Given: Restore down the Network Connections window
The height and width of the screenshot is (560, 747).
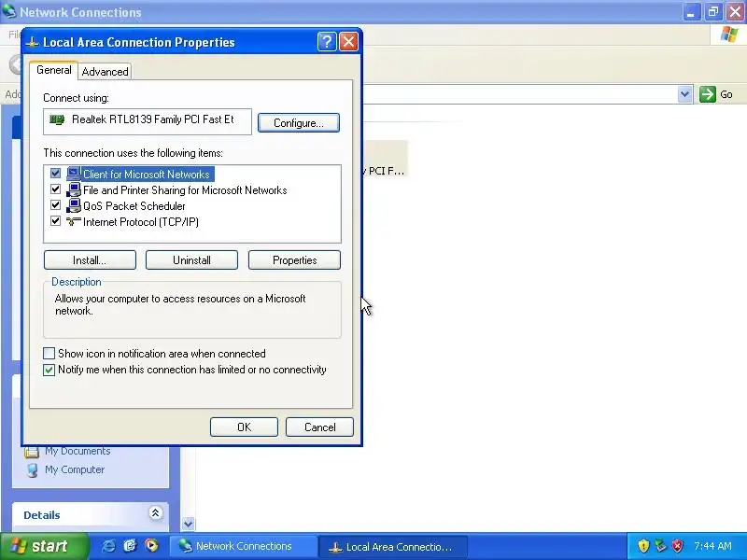Looking at the screenshot, I should (713, 12).
